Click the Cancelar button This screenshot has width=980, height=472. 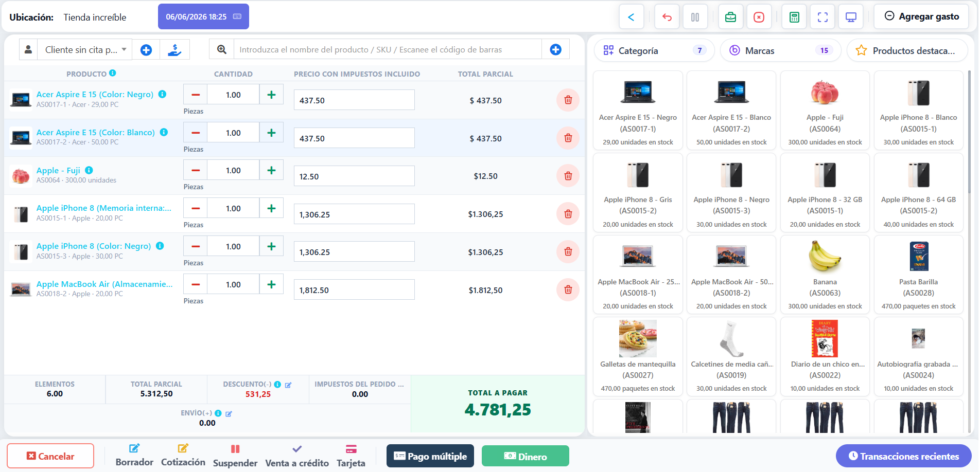(50, 456)
